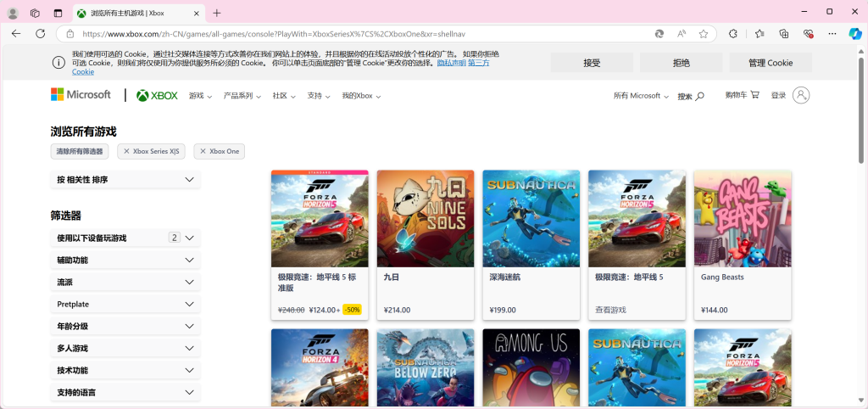Screen dimensions: 868x409
Task: Click the site info lock icon
Action: (x=70, y=34)
